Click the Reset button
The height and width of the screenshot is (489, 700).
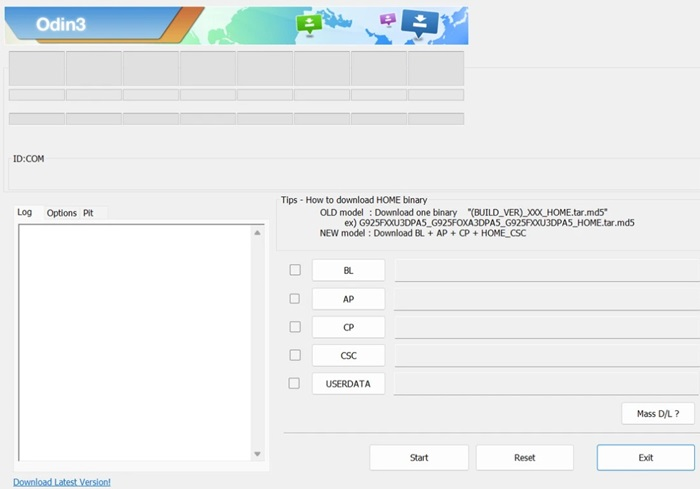(x=524, y=457)
